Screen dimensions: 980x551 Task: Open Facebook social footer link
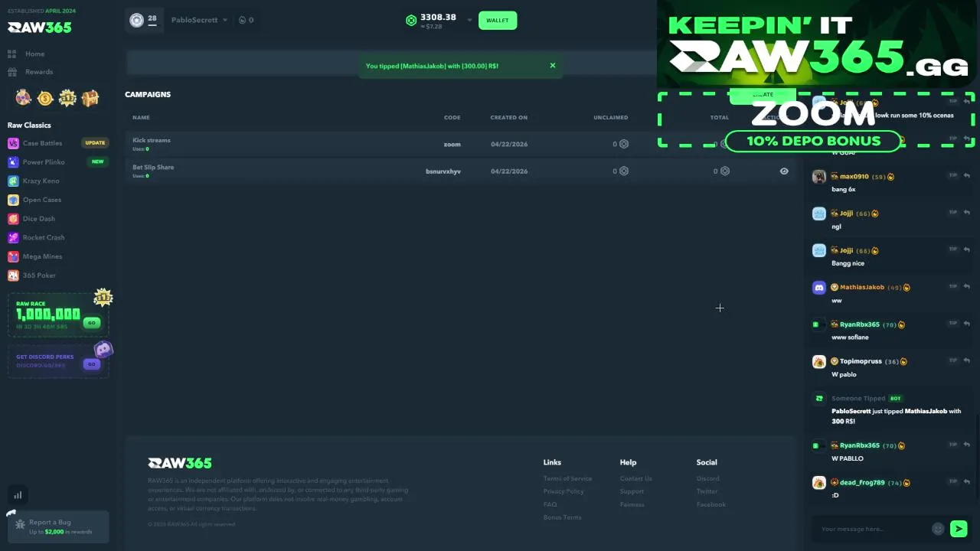point(710,504)
